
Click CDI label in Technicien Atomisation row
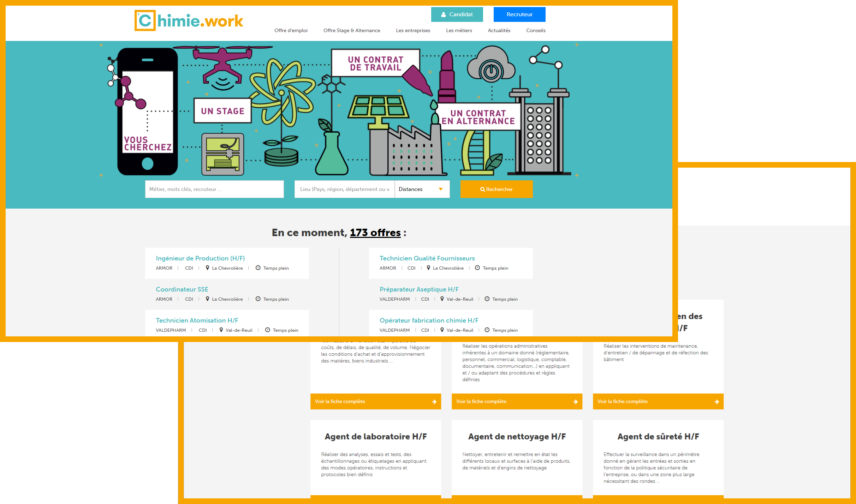point(203,330)
